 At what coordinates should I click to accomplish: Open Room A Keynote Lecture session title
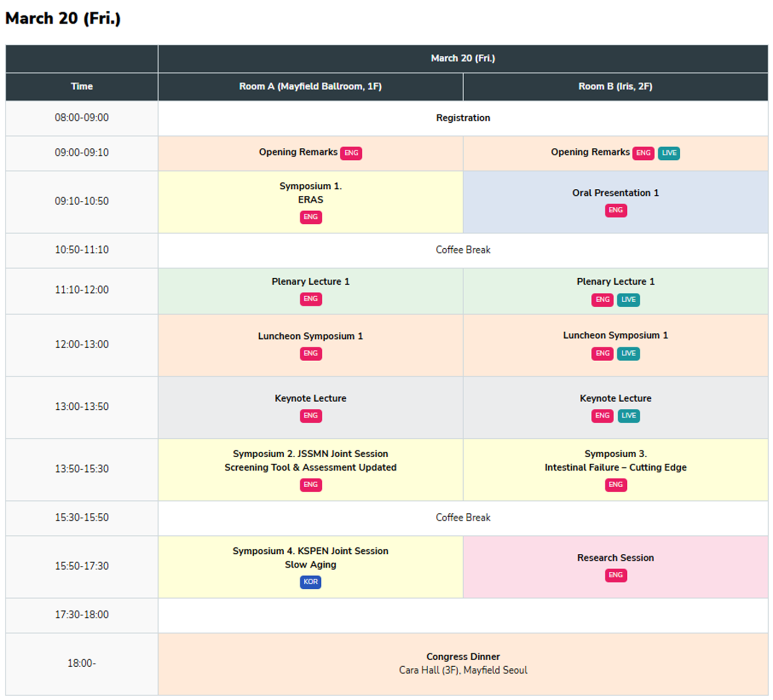point(310,398)
